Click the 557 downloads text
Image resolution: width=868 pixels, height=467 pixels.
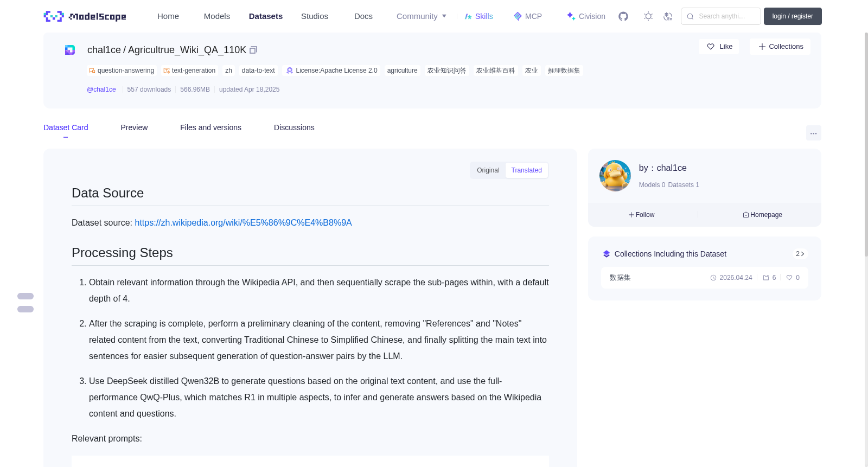(149, 89)
